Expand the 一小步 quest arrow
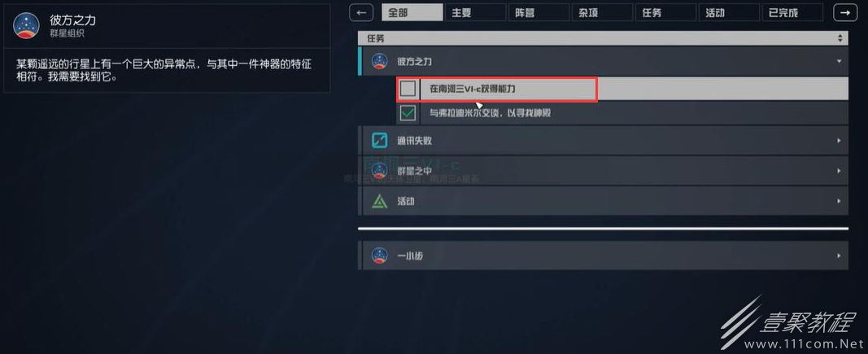This screenshot has height=354, width=868. (840, 256)
